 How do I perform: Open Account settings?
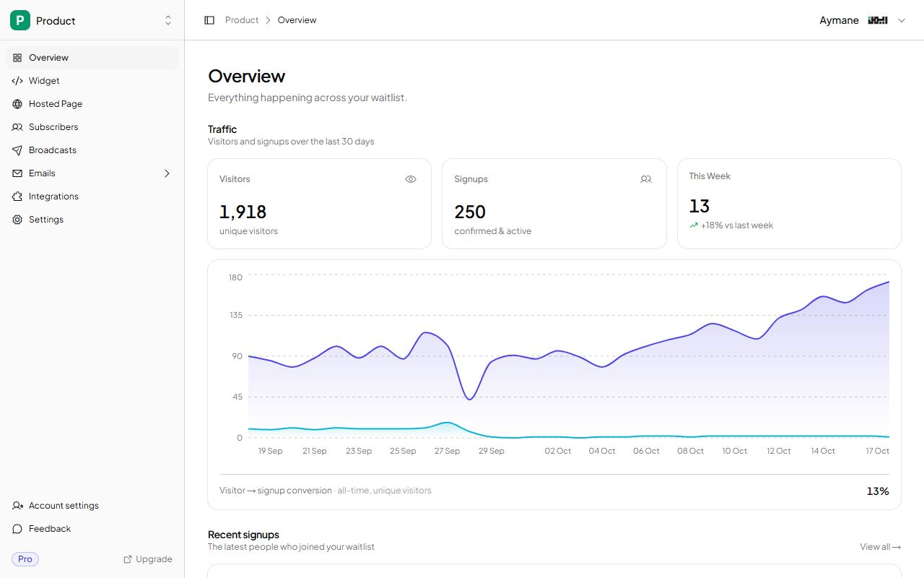pyautogui.click(x=92, y=506)
